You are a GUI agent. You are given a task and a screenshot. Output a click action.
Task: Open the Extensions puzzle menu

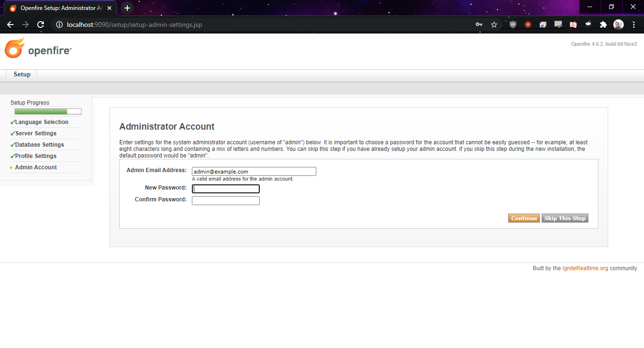(603, 25)
